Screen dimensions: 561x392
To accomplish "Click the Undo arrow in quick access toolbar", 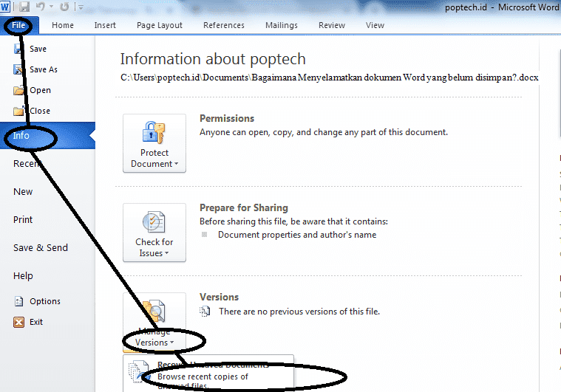I will coord(41,7).
